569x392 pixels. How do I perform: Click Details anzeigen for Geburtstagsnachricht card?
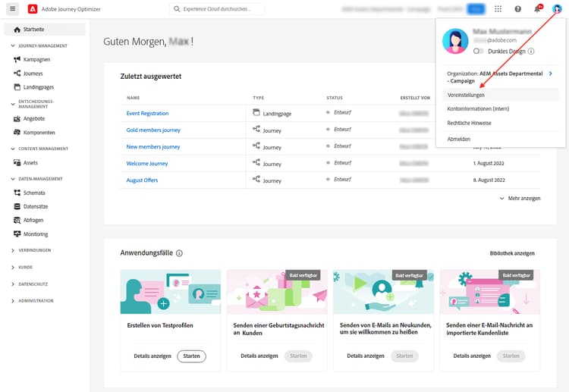[x=259, y=356]
